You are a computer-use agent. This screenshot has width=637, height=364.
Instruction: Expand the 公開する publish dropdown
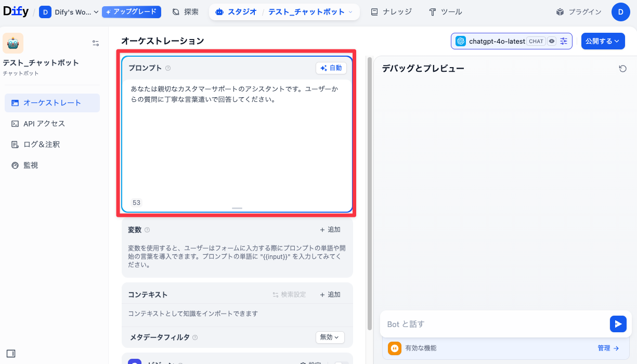pos(603,41)
